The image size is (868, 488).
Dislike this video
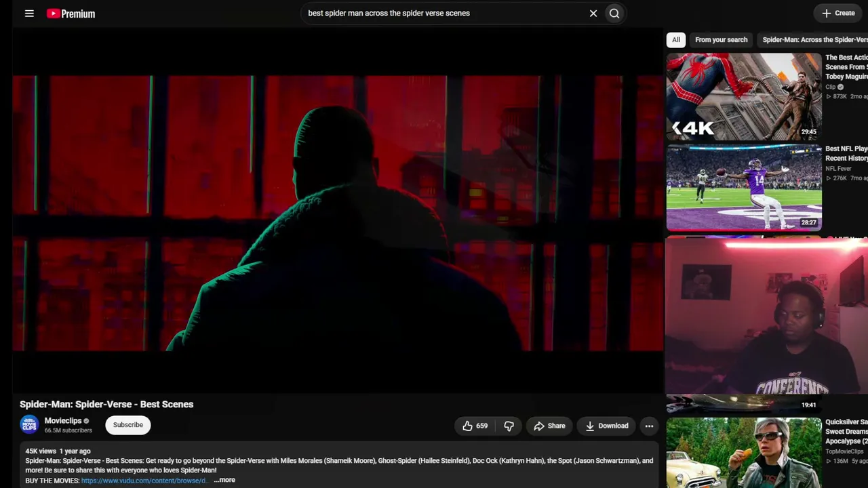coord(509,426)
